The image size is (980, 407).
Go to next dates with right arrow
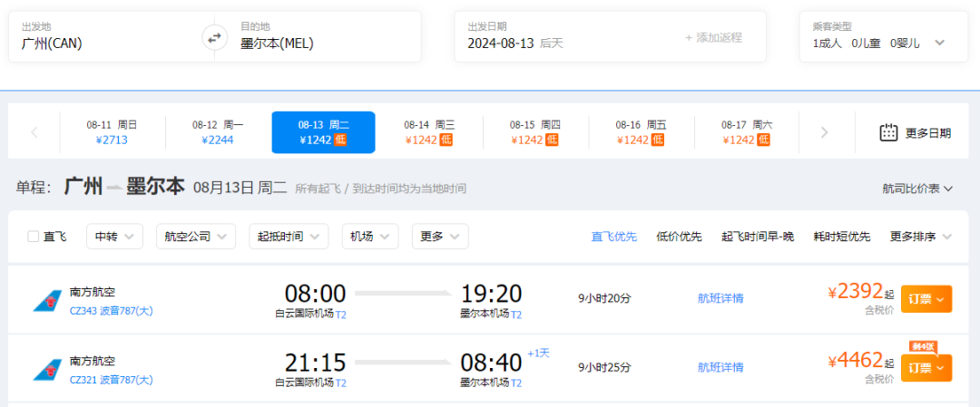tap(824, 132)
